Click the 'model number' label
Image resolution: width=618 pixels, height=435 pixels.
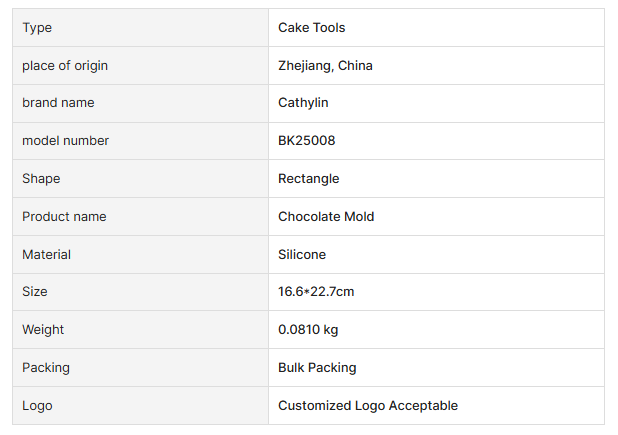[x=65, y=141]
